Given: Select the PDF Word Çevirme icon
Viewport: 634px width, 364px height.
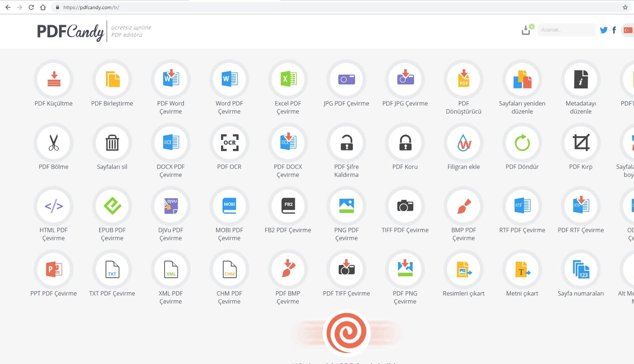Looking at the screenshot, I should pyautogui.click(x=171, y=79).
